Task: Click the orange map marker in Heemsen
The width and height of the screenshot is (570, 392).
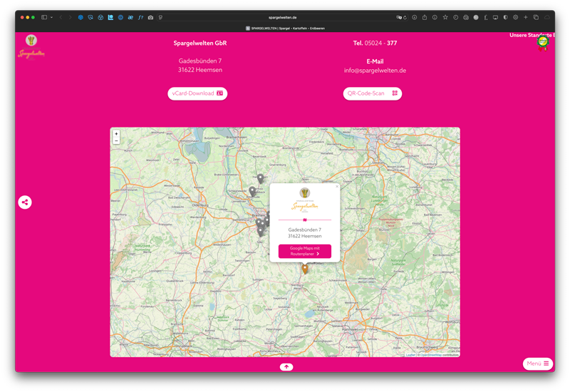Action: 305,269
